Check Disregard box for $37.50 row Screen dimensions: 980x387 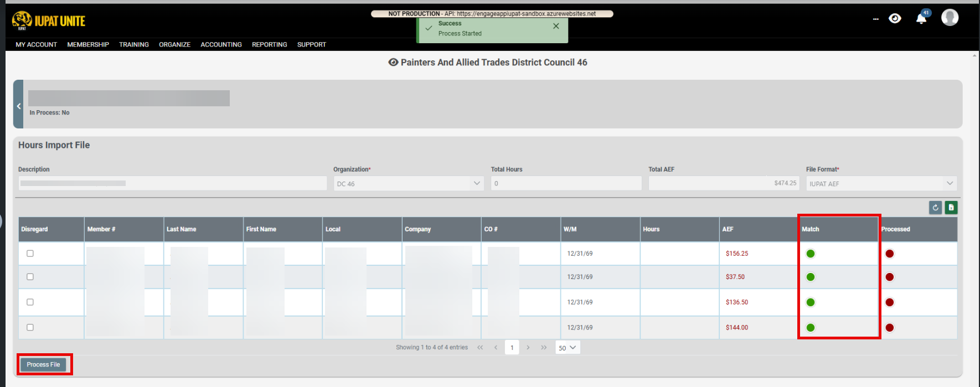30,276
